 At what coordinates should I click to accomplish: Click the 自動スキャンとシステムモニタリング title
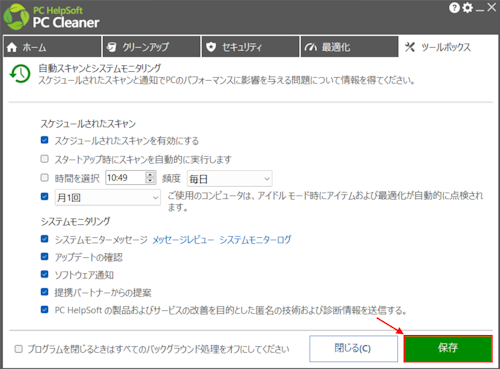[100, 68]
